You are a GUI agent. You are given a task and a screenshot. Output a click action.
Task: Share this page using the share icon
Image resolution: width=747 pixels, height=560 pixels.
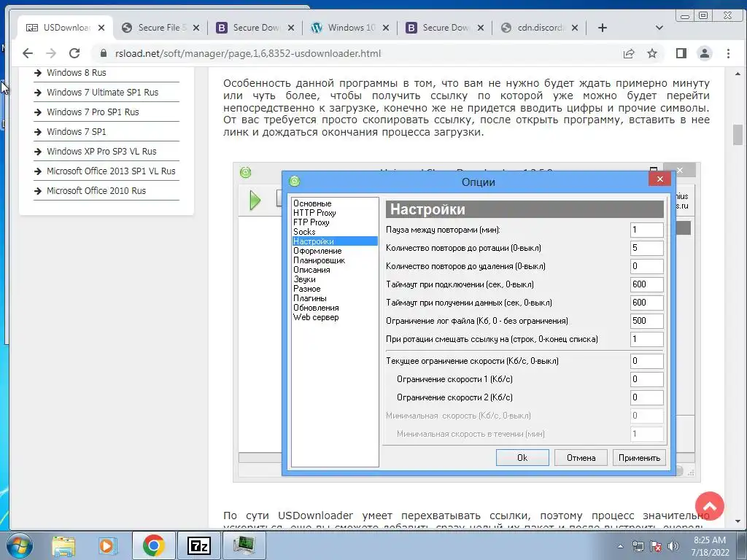[629, 53]
